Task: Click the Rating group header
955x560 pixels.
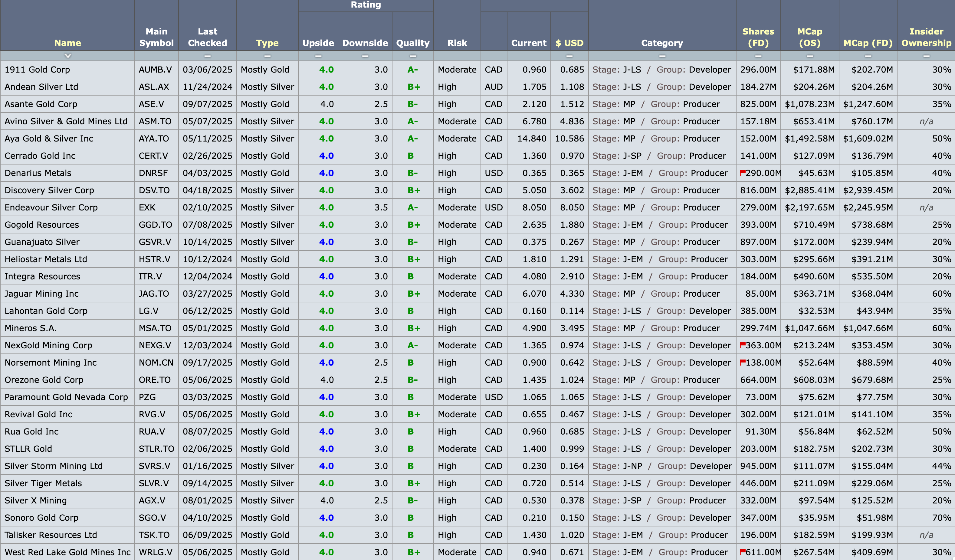Action: coord(366,5)
